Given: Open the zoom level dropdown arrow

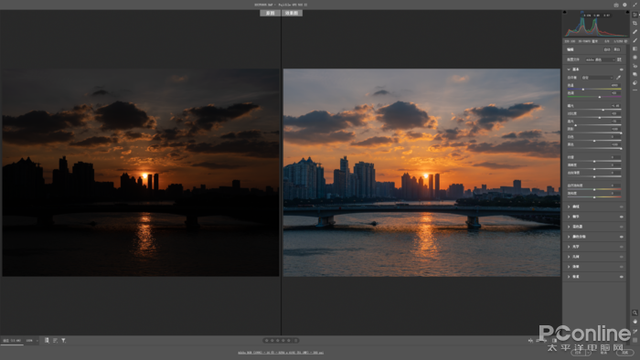Looking at the screenshot, I should [x=37, y=340].
